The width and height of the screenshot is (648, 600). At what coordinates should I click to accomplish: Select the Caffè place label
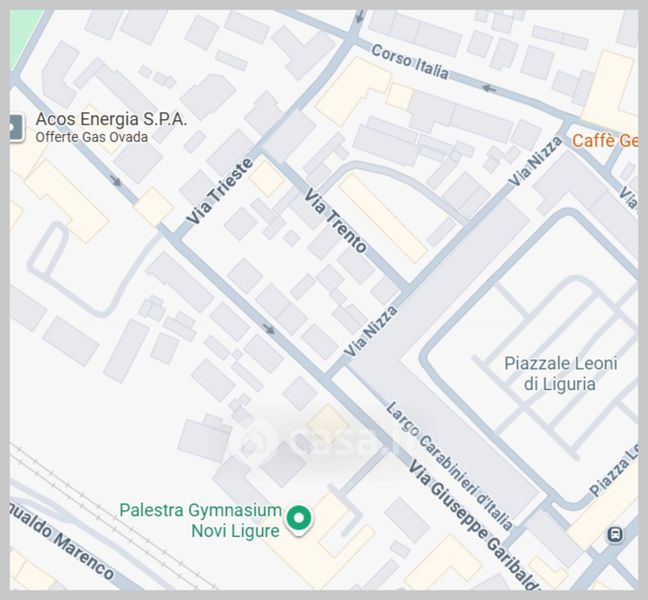pyautogui.click(x=605, y=141)
